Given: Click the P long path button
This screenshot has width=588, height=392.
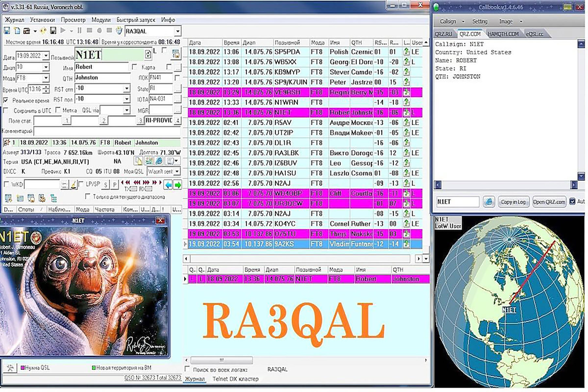Looking at the screenshot, I should [x=114, y=185].
